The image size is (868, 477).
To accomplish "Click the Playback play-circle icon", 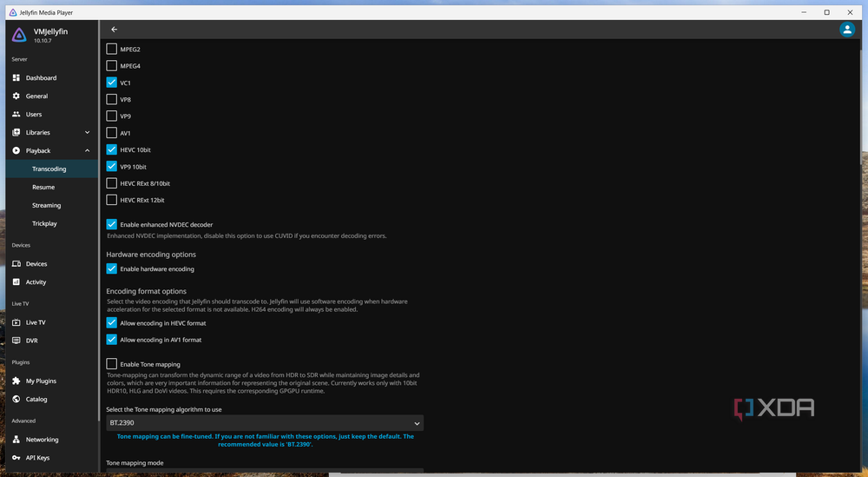I will click(x=16, y=150).
